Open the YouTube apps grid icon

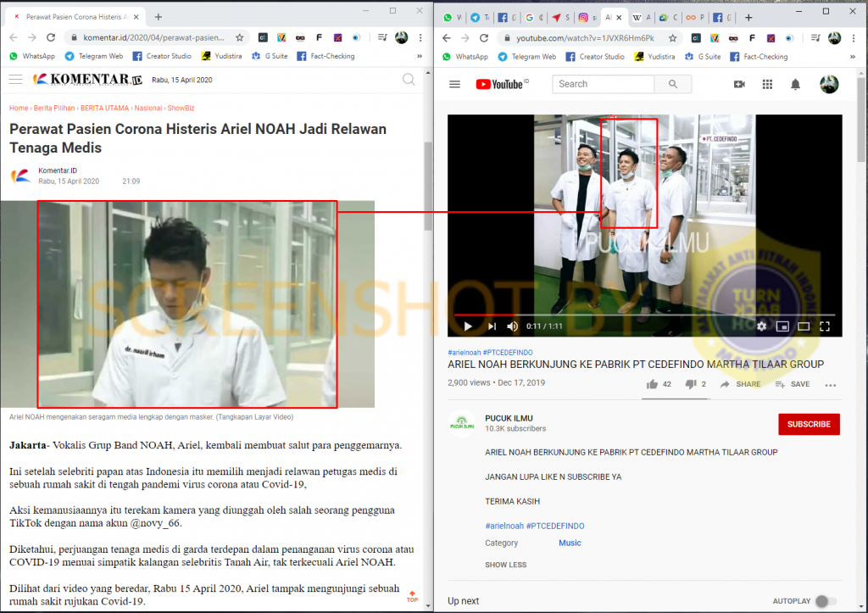767,84
